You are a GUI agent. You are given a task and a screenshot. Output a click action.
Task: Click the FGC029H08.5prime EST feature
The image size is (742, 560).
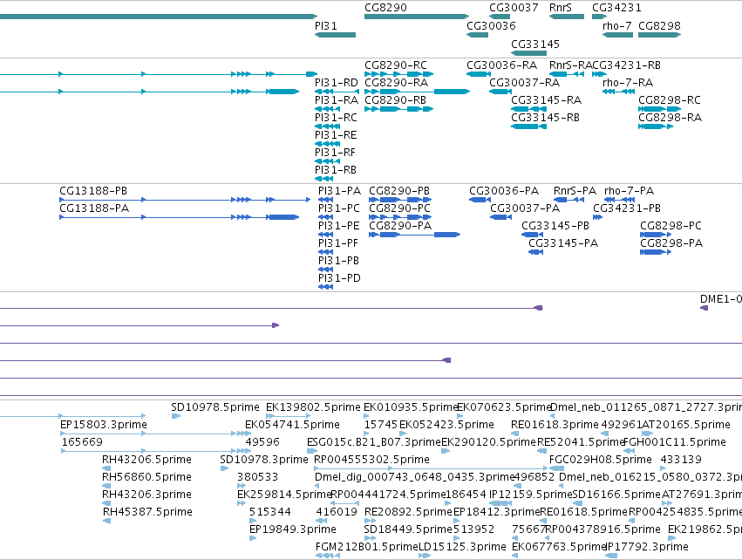click(556, 468)
